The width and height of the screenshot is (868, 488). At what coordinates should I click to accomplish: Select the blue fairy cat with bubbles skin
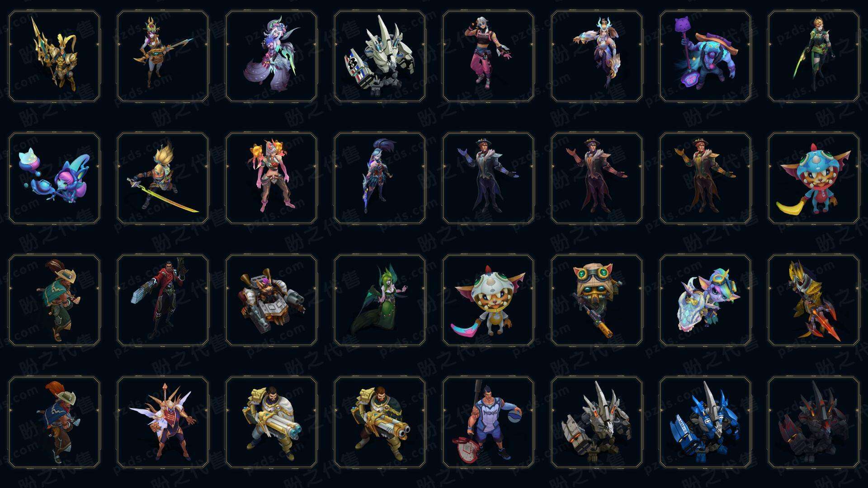[x=54, y=178]
